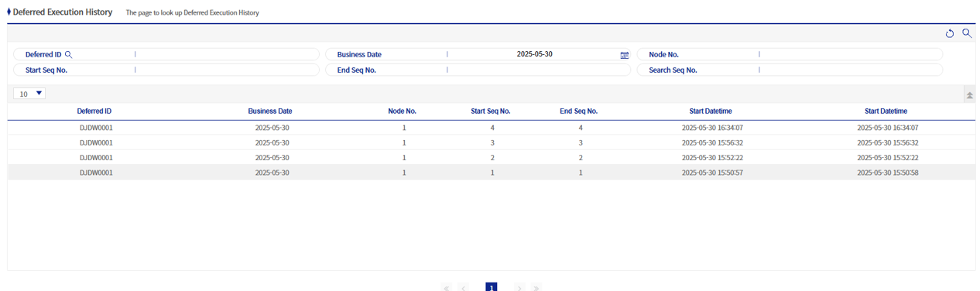
Task: Click Start Seq No. cell with value 4
Action: coord(492,128)
